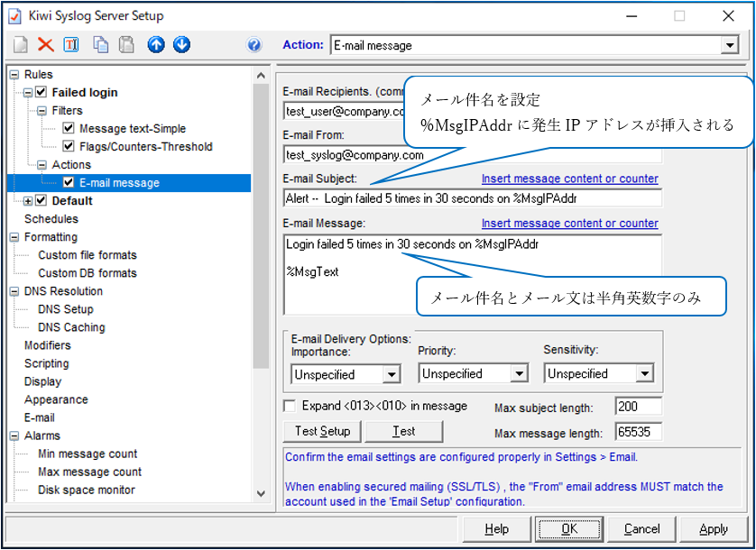Click the Test Setup button
The image size is (756, 550).
(x=322, y=431)
